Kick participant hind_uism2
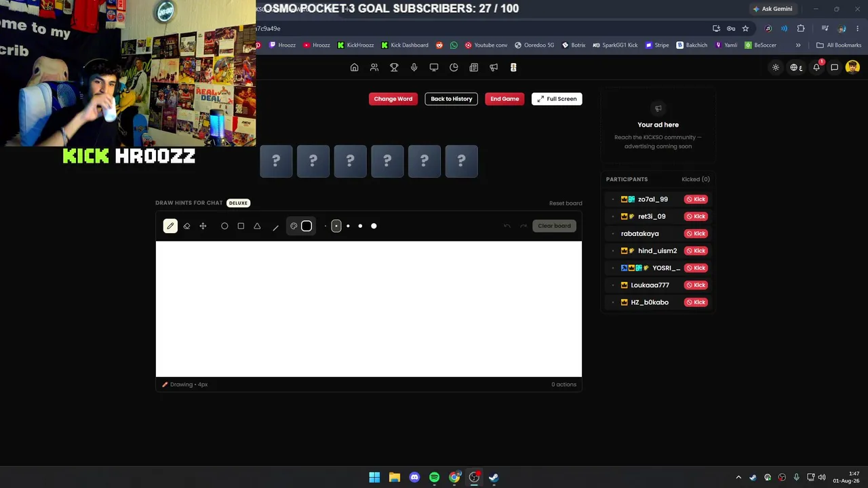Screen dimensions: 868x488 tap(696, 251)
